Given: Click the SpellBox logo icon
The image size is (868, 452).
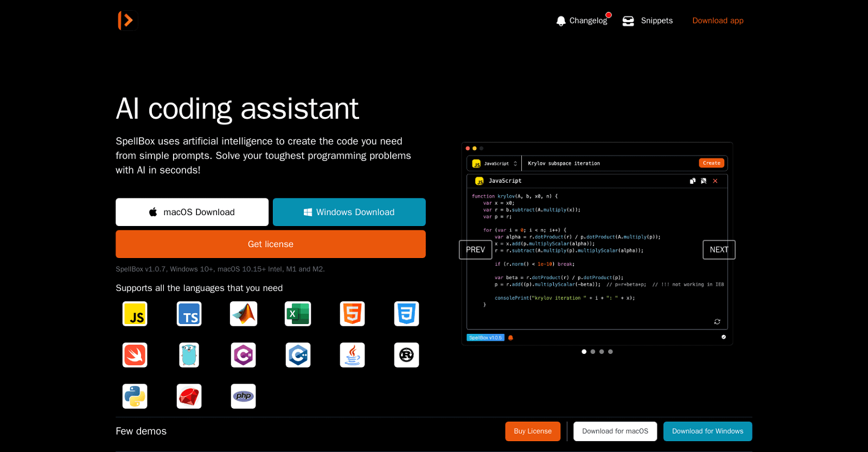Looking at the screenshot, I should click(127, 21).
